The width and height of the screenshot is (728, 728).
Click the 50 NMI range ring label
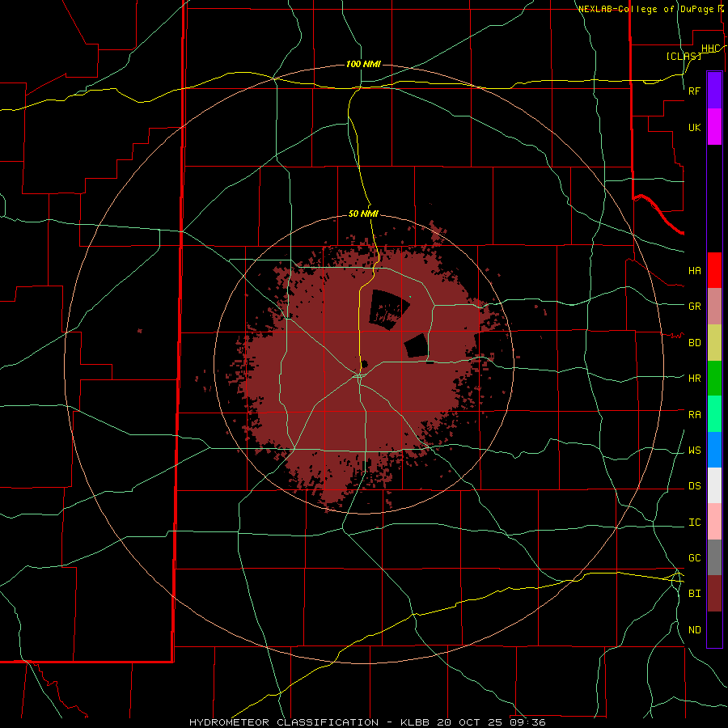coord(363,214)
